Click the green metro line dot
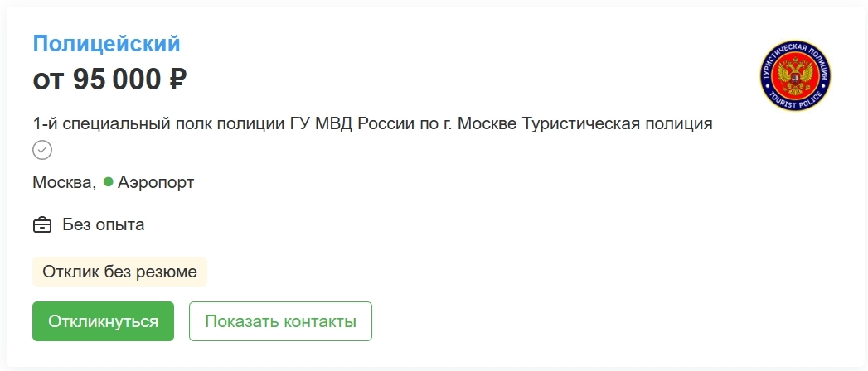Screen dimensions: 868x371 [108, 181]
